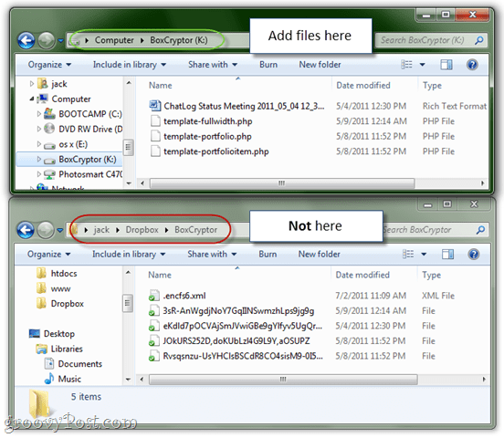
Task: Open Organize dropdown in BoxCryptor (K:) window
Action: pos(49,65)
